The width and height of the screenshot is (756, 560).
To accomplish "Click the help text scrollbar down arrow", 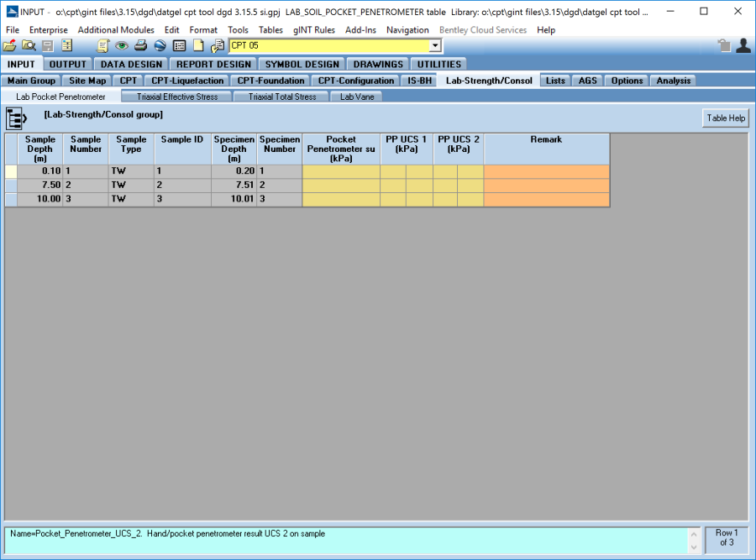I will tap(694, 547).
